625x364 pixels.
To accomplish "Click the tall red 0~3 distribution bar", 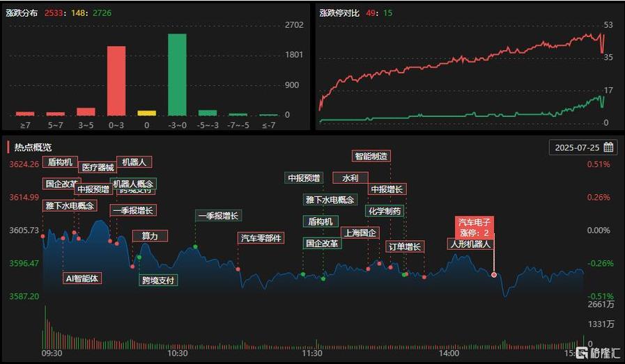I will click(116, 81).
